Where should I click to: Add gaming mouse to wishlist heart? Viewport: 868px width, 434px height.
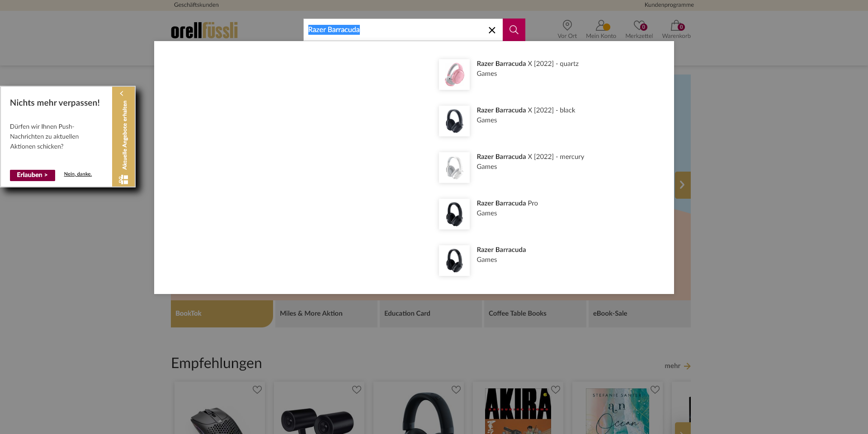pyautogui.click(x=257, y=390)
